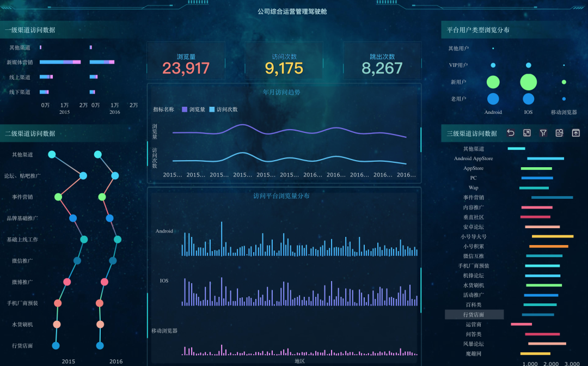The width and height of the screenshot is (588, 366).
Task: Click the 新媒体营销 bar for 2016
Action: coord(102,62)
